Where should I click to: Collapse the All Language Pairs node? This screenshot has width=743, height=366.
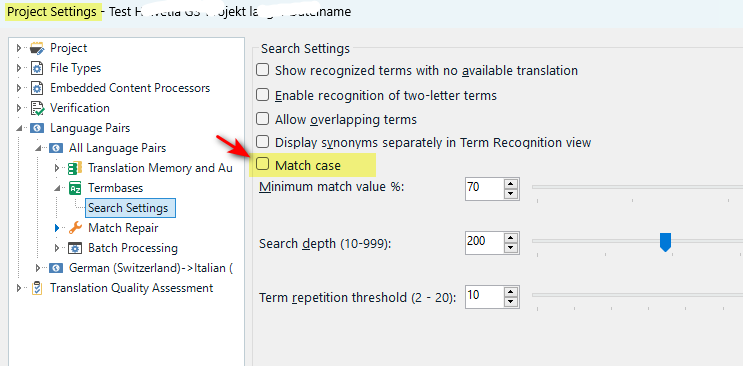pyautogui.click(x=38, y=148)
